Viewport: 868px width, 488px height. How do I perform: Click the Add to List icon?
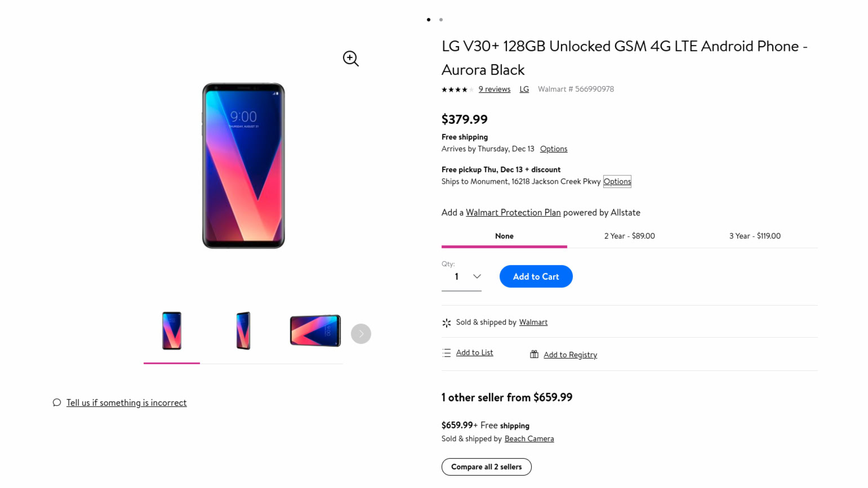[x=447, y=353]
